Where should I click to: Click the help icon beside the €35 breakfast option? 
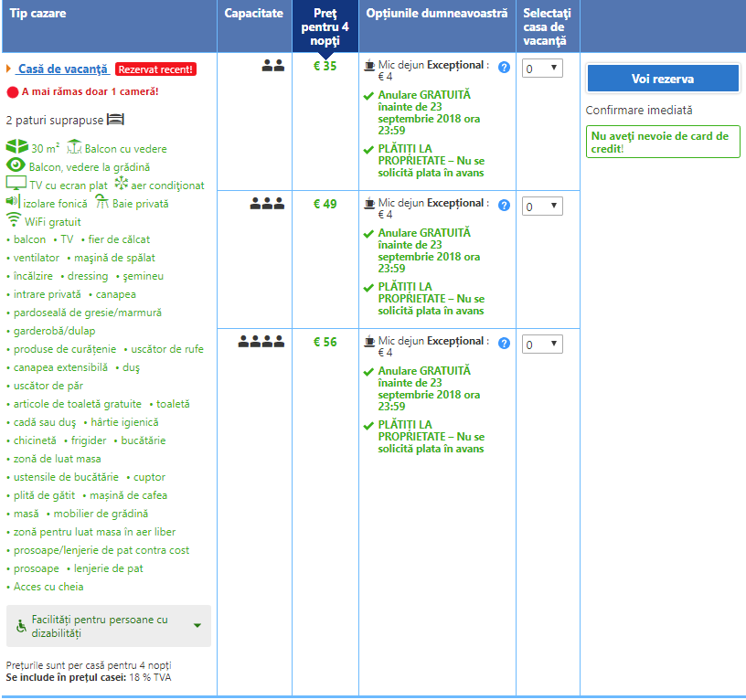(504, 68)
